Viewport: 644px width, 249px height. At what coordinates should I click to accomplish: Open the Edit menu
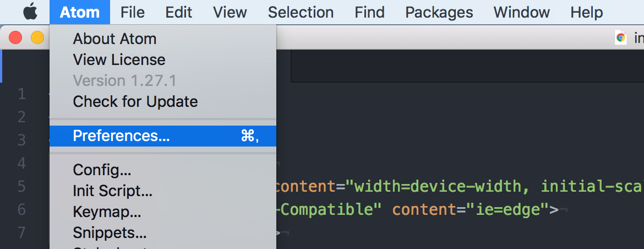(x=179, y=12)
